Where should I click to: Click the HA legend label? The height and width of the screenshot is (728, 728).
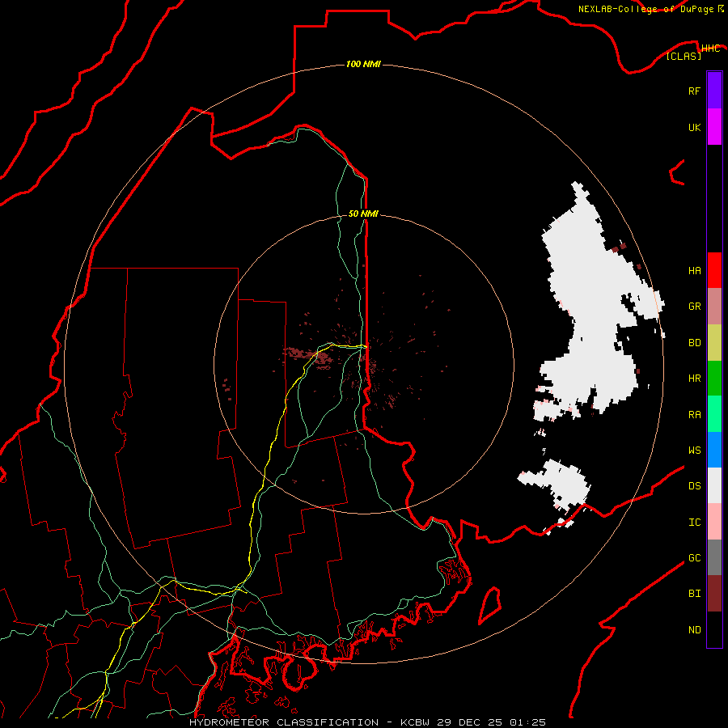(694, 271)
